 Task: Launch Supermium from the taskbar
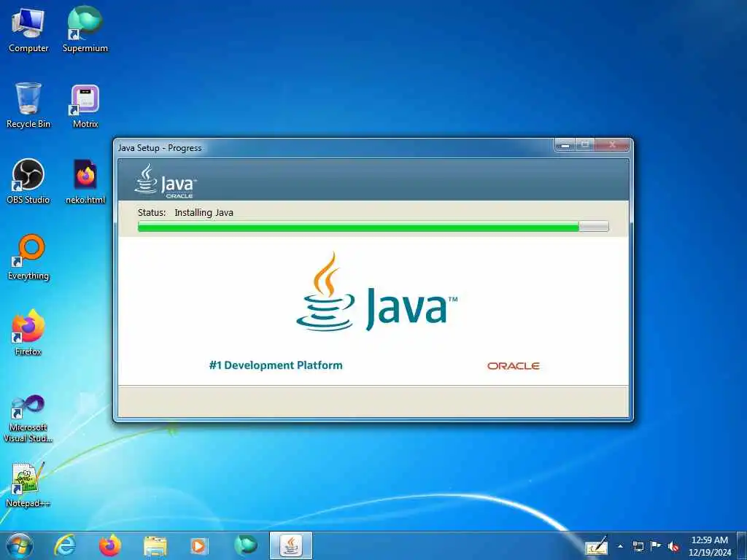[x=245, y=545]
